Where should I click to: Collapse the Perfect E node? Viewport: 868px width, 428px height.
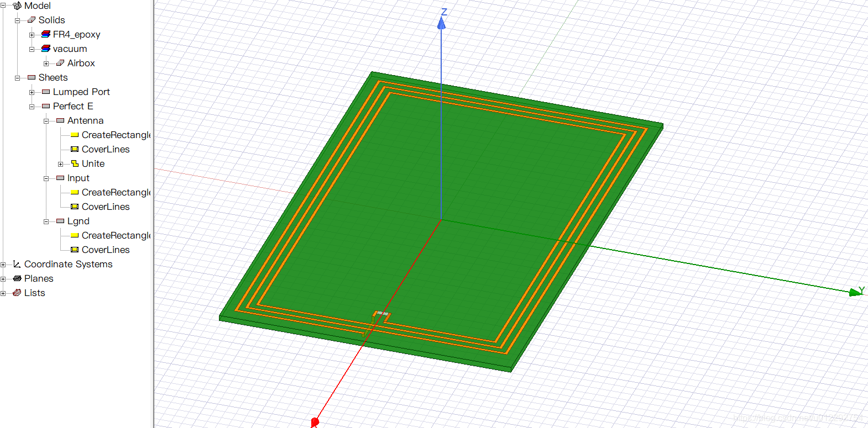coord(32,107)
